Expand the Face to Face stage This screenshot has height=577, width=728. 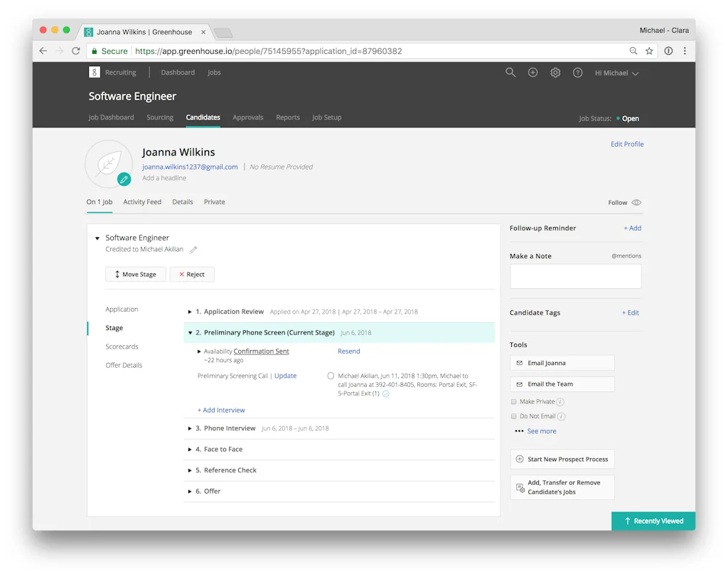[x=190, y=450]
